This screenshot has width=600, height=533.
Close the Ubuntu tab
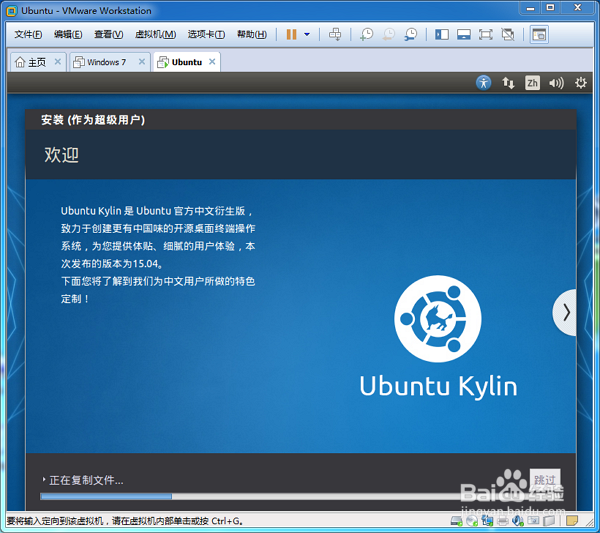(x=212, y=62)
